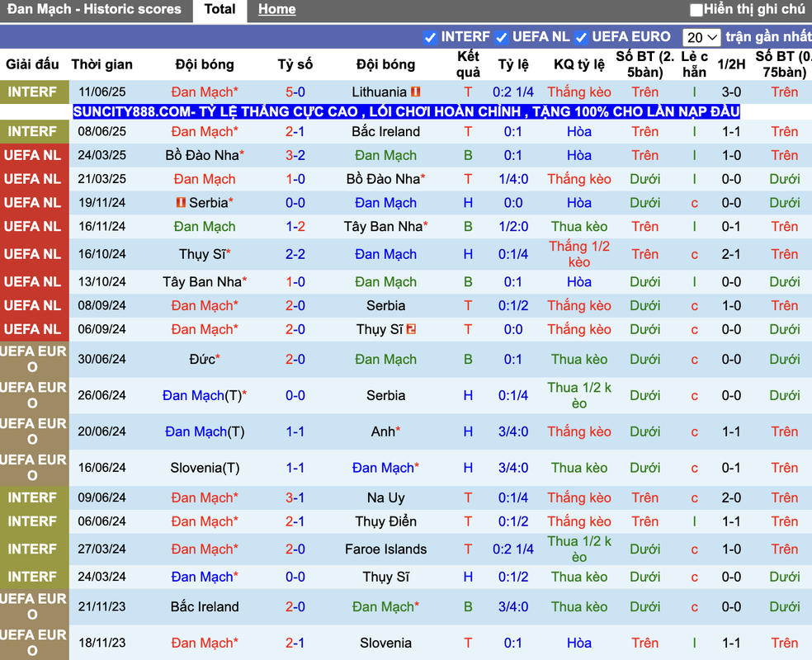Viewport: 812px width, 660px height.
Task: Click the red card icon next to Lithuania
Action: tap(415, 92)
